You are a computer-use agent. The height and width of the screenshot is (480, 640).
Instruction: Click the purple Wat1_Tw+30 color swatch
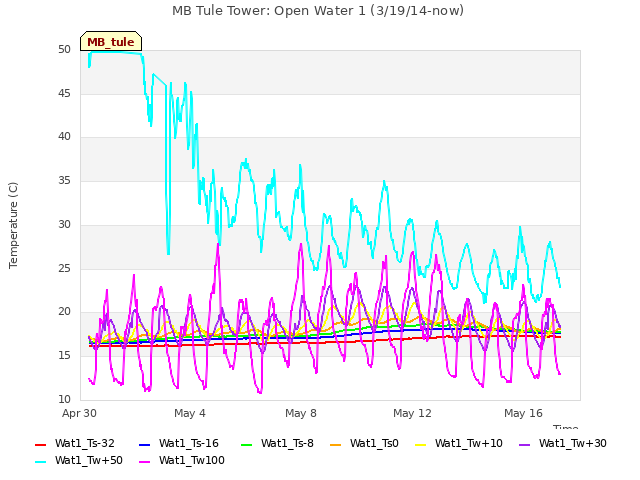click(524, 444)
